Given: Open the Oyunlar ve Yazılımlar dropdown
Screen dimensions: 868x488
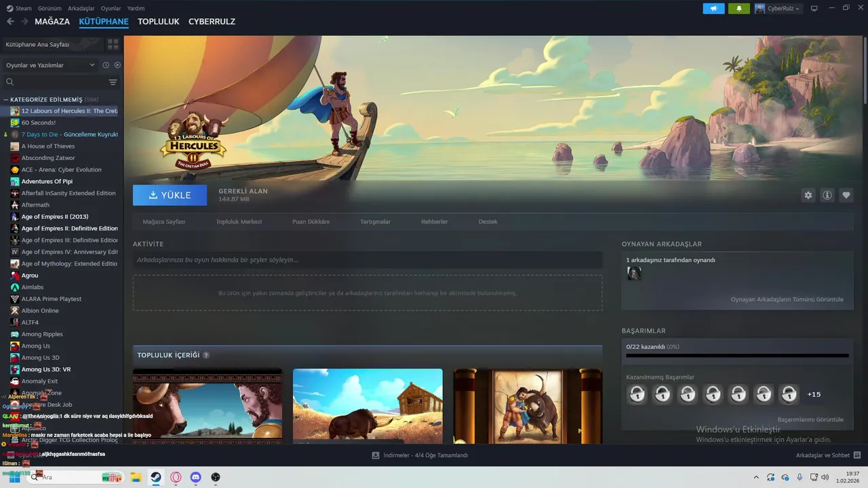Looking at the screenshot, I should point(51,65).
